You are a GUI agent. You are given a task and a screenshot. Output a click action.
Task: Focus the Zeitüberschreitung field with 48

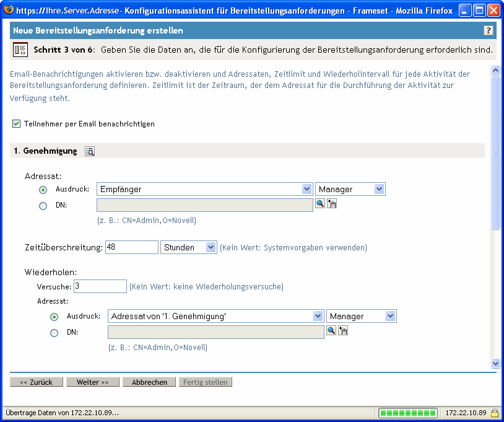click(x=132, y=247)
